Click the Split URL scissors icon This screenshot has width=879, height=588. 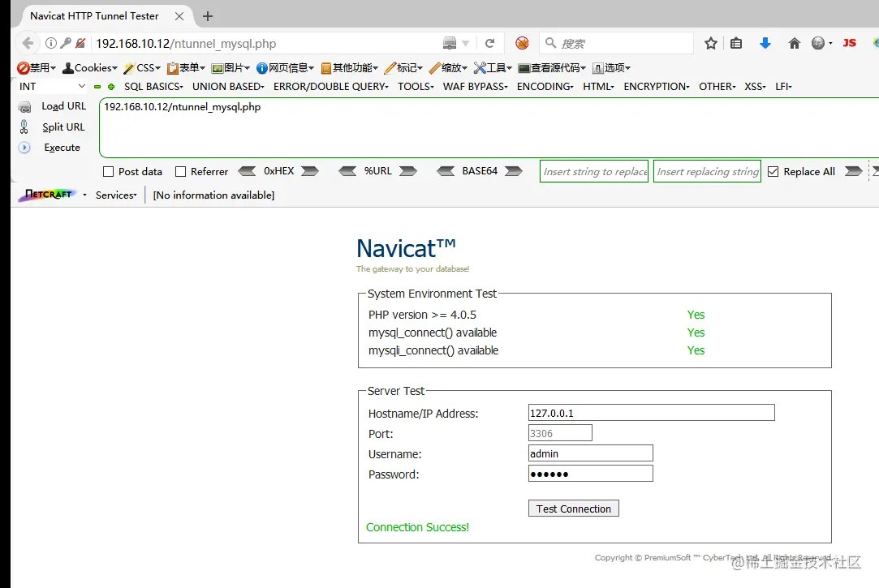24,127
